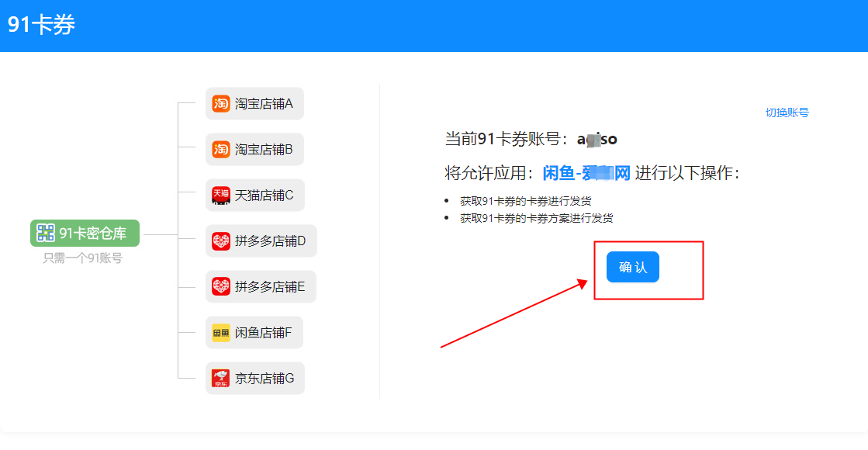
Task: Select the 淘宝店铺B label
Action: [x=264, y=150]
